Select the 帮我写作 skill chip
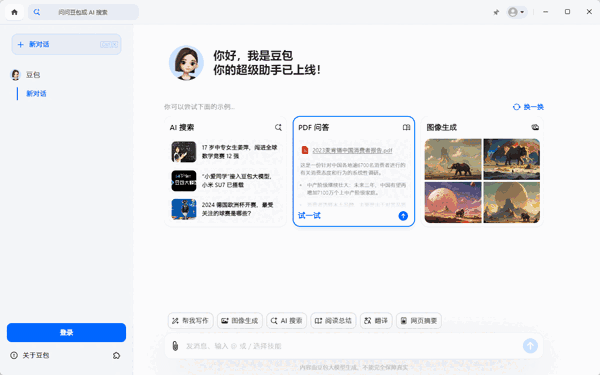Viewport: 600px width, 375px height. coord(190,321)
